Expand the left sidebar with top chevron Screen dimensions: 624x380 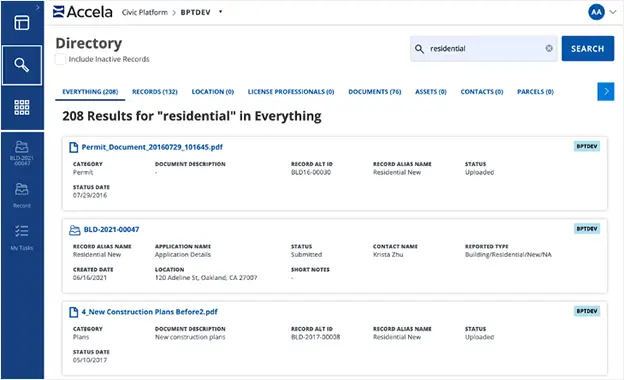37,7
